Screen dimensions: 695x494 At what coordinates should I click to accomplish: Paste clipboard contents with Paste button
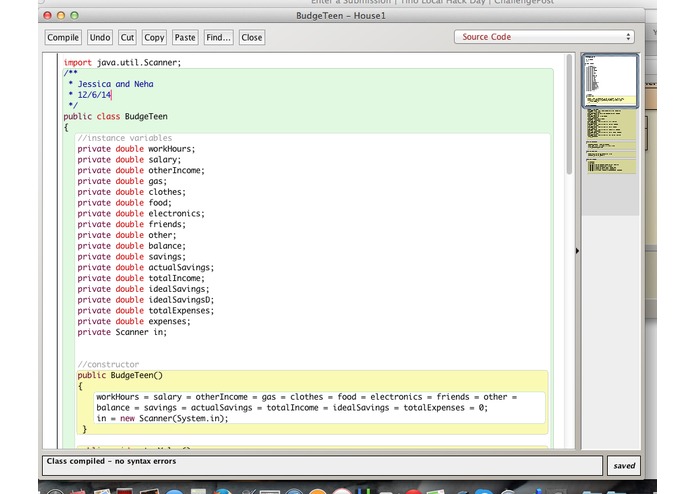pos(185,38)
